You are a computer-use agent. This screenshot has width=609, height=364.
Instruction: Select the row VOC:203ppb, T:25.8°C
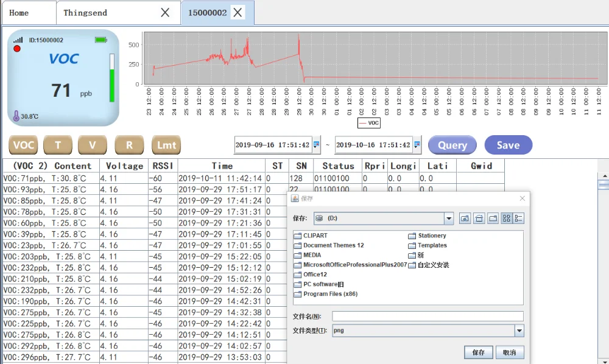click(144, 257)
